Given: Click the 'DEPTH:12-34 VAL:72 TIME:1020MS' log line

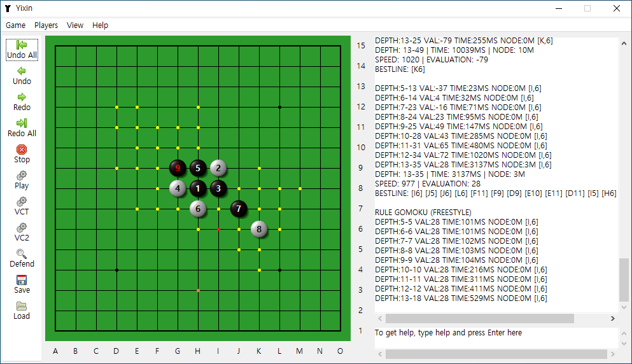Looking at the screenshot, I should pyautogui.click(x=463, y=155).
